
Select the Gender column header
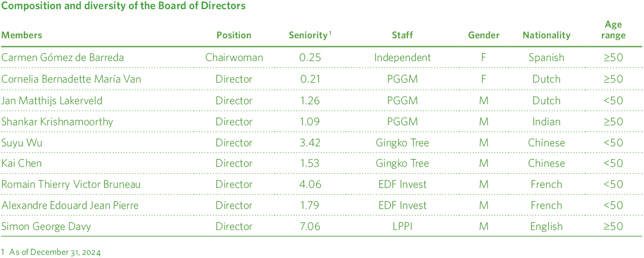coord(484,35)
